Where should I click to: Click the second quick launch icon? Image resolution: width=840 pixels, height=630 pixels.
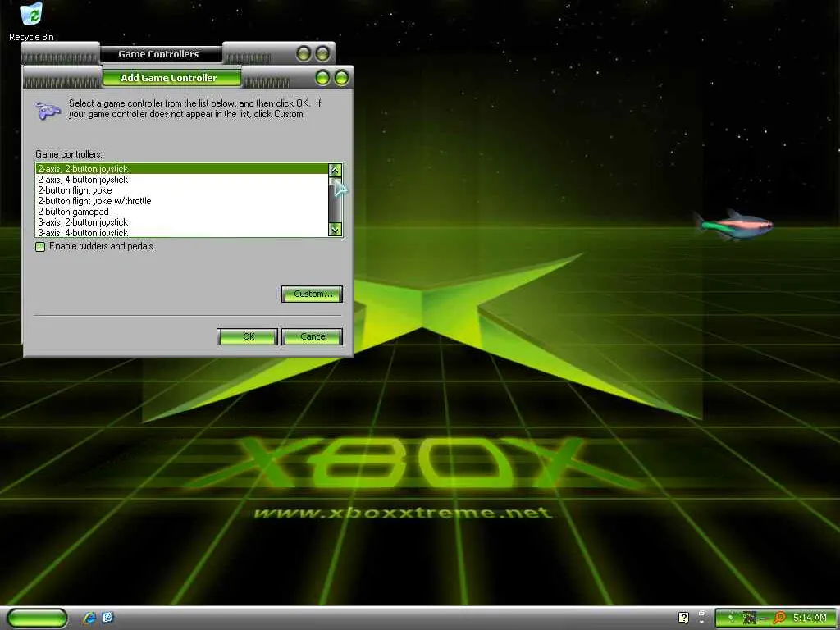tap(107, 618)
